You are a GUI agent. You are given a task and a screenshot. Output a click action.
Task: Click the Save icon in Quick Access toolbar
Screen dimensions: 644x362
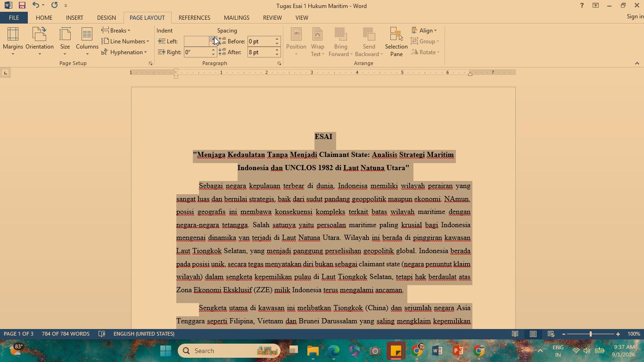[x=22, y=5]
